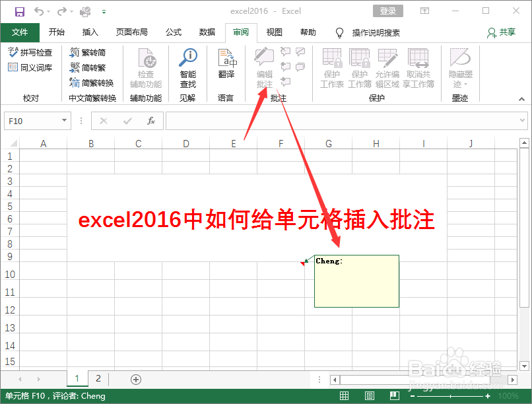532x404 pixels.
Task: Click the confirm checkmark in the formula bar
Action: tap(127, 121)
